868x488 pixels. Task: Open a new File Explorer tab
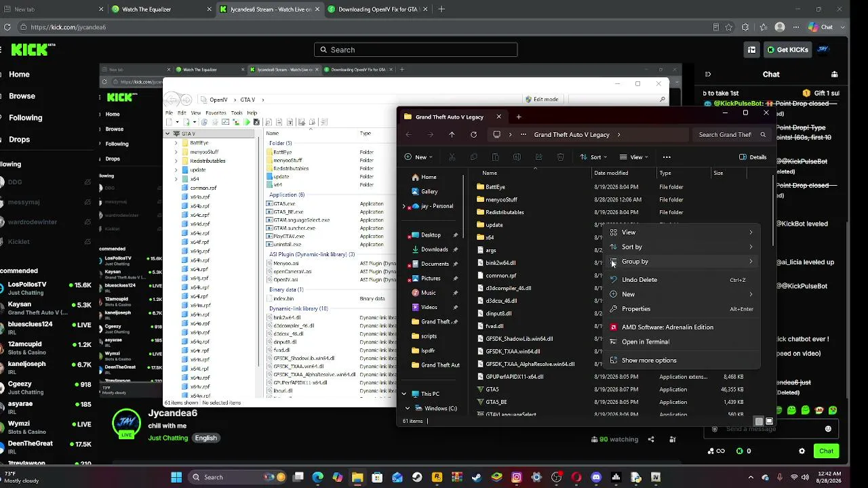tap(519, 117)
